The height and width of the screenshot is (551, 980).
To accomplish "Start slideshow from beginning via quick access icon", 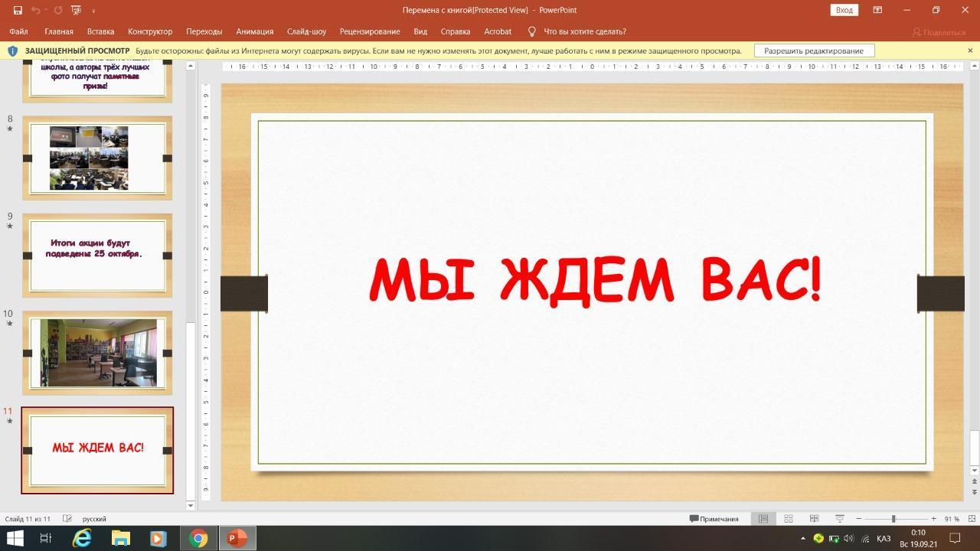I will [76, 10].
